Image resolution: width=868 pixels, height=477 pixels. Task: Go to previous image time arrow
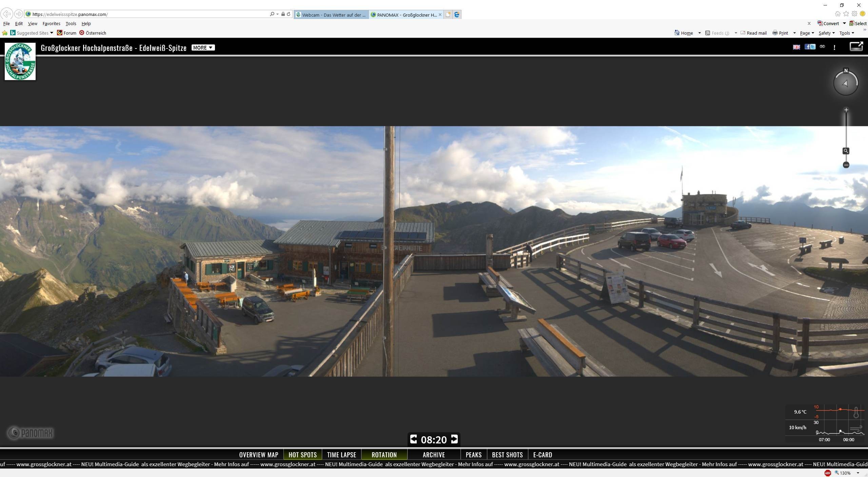(413, 439)
